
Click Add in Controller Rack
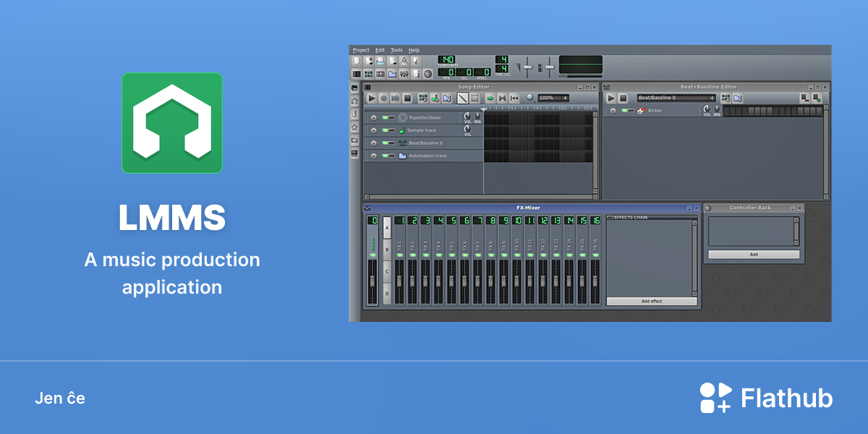coord(754,255)
